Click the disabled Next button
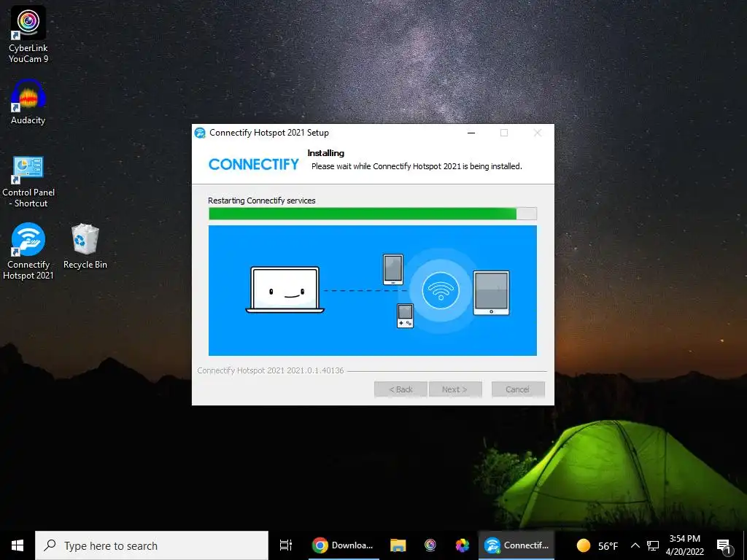Viewport: 747px width, 560px height. [455, 389]
